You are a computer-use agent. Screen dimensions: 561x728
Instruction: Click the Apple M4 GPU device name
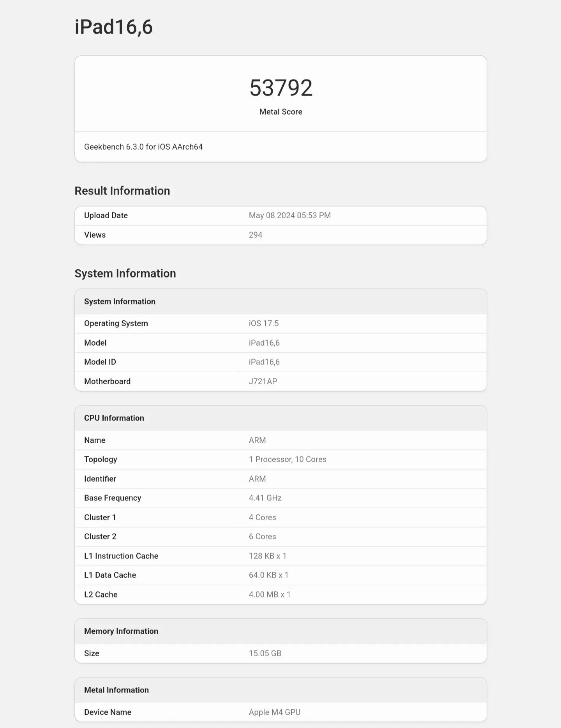pos(275,712)
